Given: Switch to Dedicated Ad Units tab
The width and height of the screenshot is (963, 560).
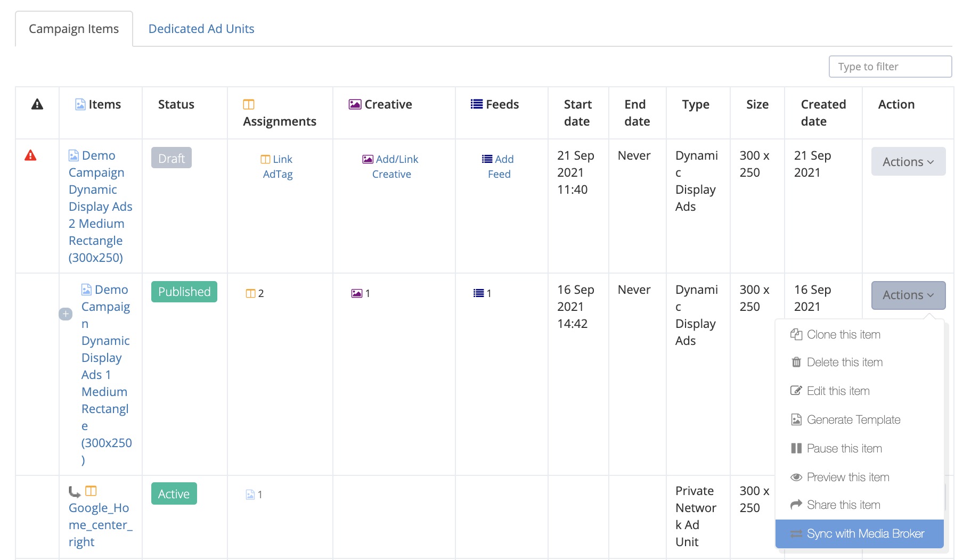Looking at the screenshot, I should point(201,29).
